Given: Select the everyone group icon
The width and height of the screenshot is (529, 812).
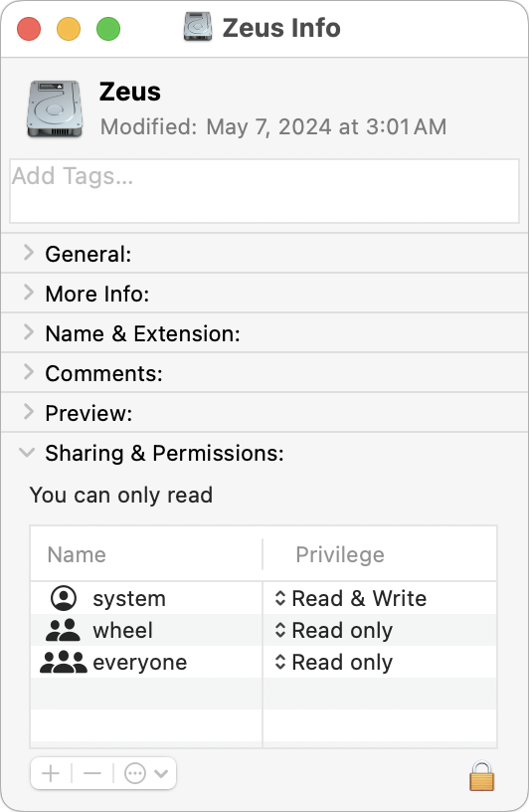Looking at the screenshot, I should click(x=64, y=662).
